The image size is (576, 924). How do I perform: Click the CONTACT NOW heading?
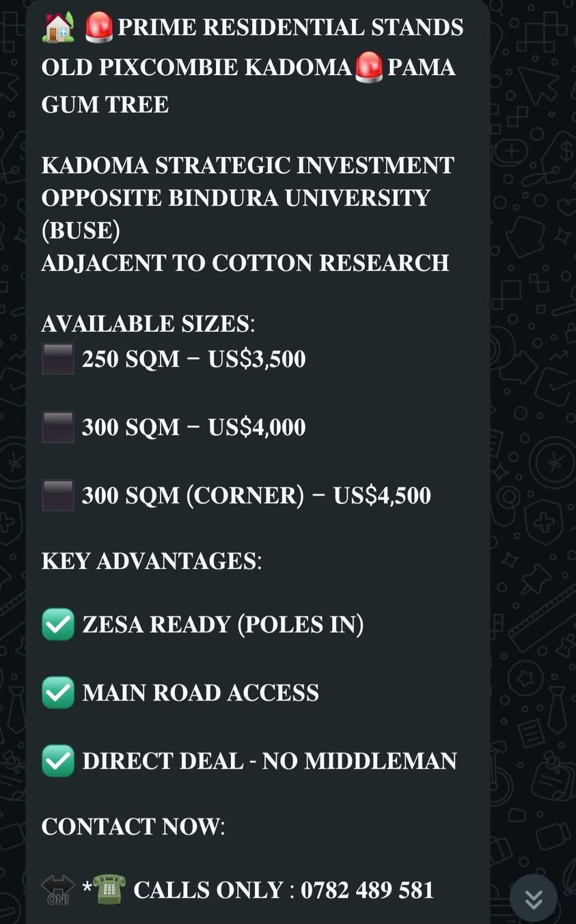(x=133, y=826)
